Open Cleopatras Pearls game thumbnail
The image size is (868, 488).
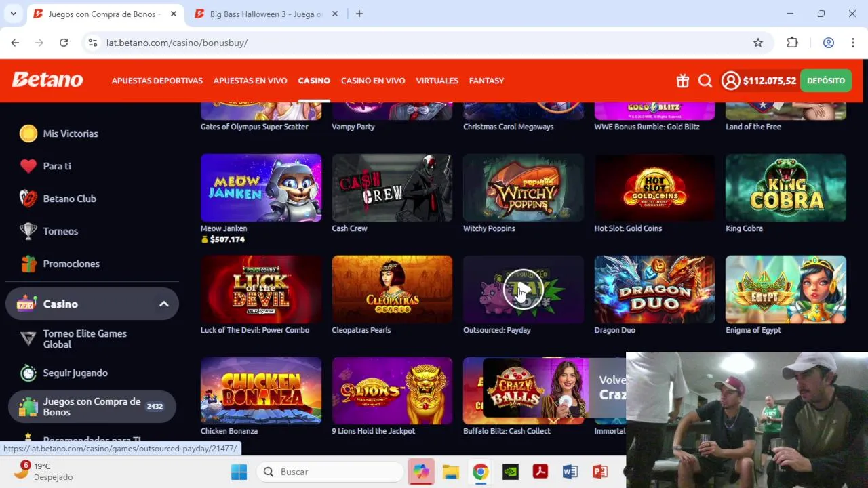392,289
